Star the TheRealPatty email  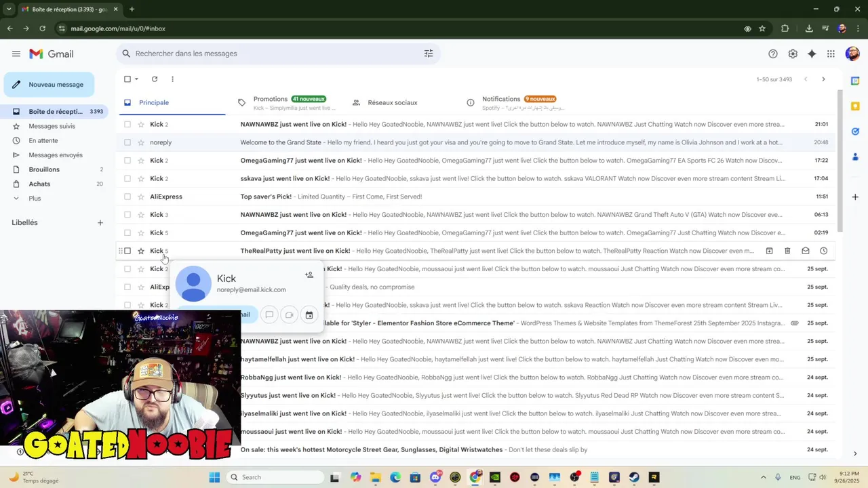coord(141,251)
